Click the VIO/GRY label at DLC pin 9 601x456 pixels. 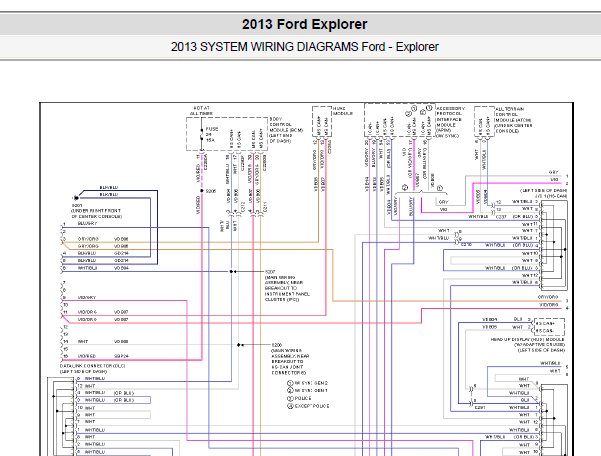(87, 297)
